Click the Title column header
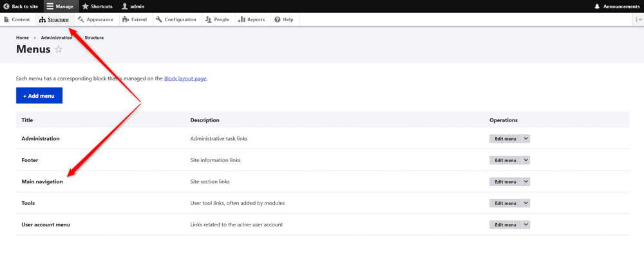 (x=27, y=120)
